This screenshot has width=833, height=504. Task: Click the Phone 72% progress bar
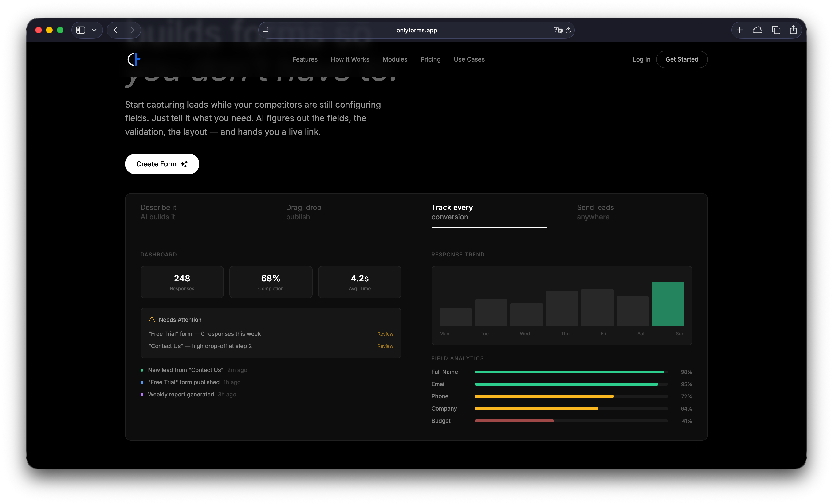point(571,396)
